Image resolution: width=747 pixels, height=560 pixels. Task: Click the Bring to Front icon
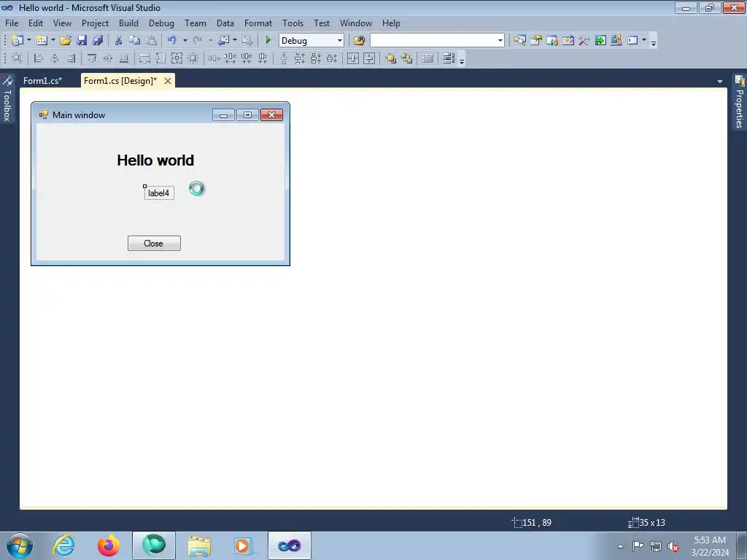click(391, 58)
